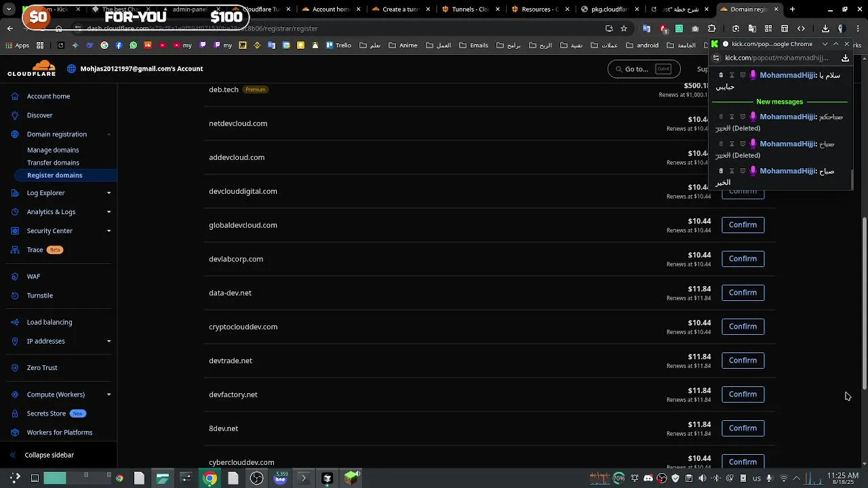Open OBS Studio from taskbar
Screen dimensions: 868x488
pos(256,479)
